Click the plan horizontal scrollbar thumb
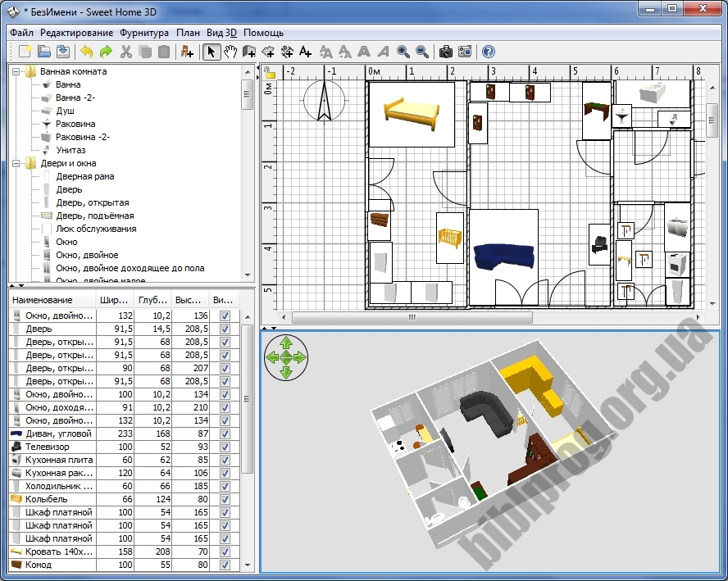The image size is (728, 581). click(412, 317)
